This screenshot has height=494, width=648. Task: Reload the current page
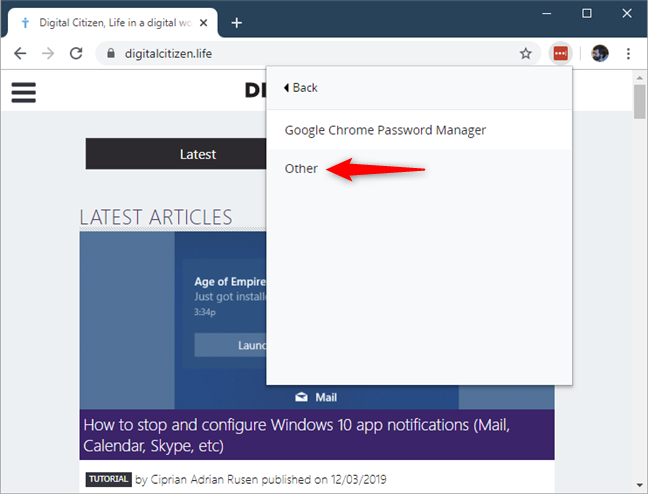76,53
